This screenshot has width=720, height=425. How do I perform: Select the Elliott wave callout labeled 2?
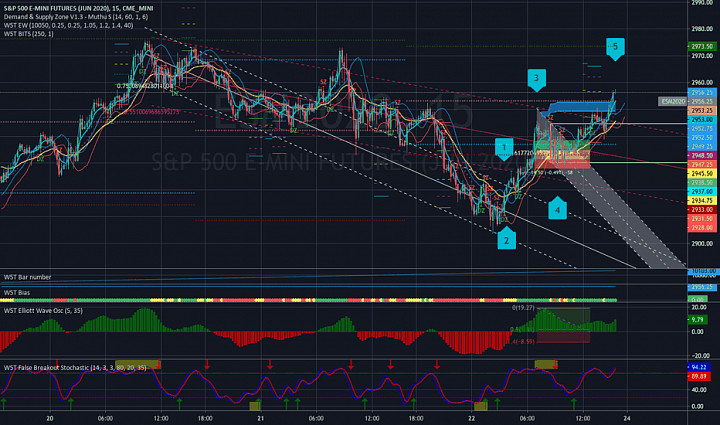506,238
